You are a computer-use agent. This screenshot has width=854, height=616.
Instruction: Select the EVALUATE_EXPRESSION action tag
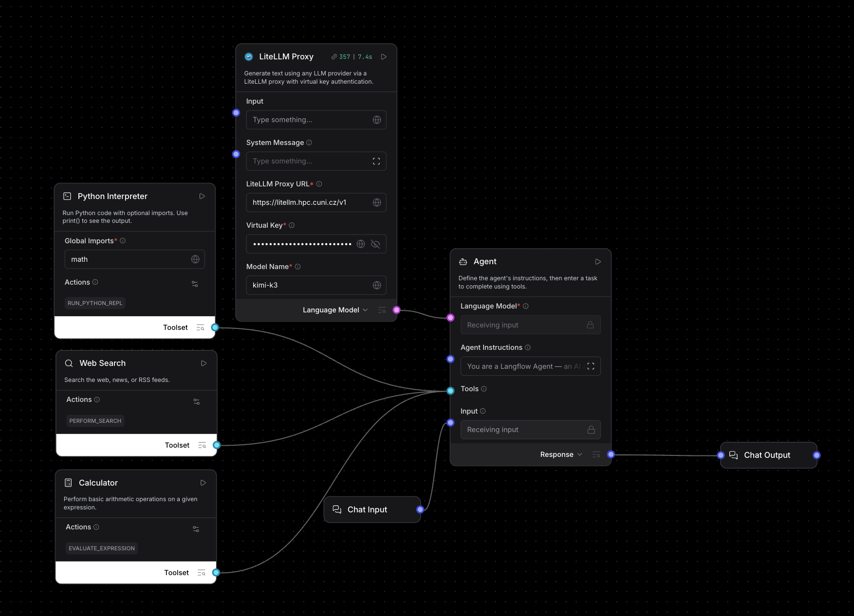tap(102, 548)
